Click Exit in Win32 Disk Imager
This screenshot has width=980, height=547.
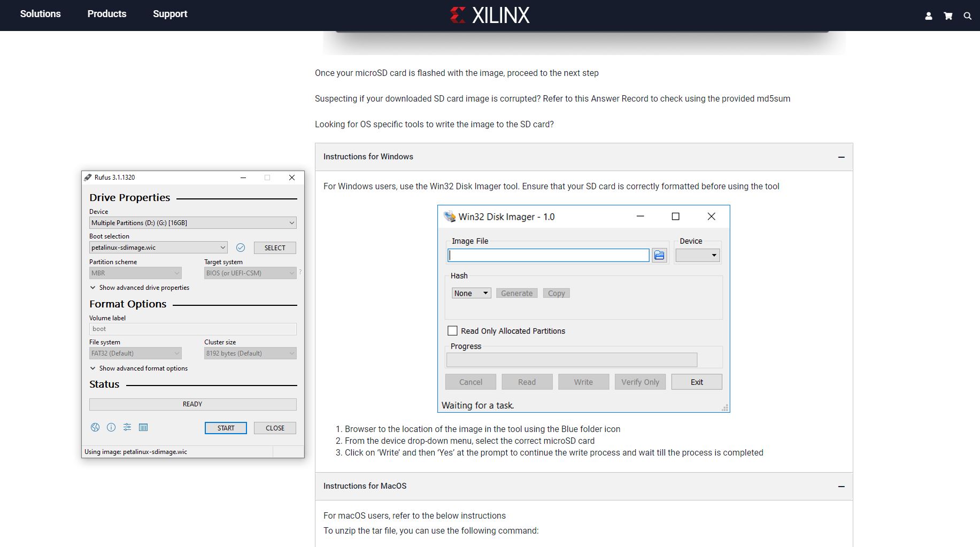pyautogui.click(x=697, y=382)
